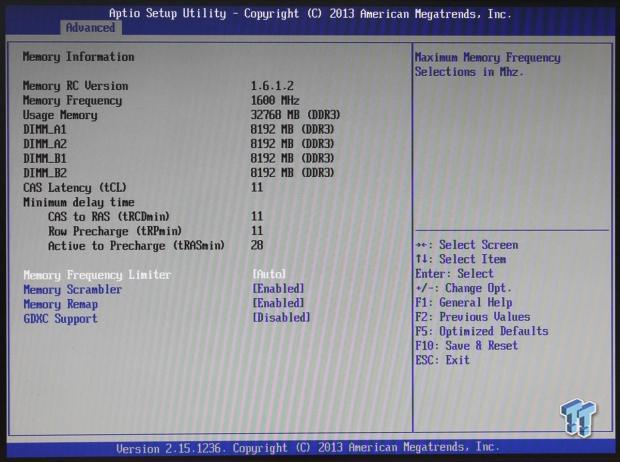620x462 pixels.
Task: Click the Row Precharge (tRPmin) label
Action: (115, 231)
